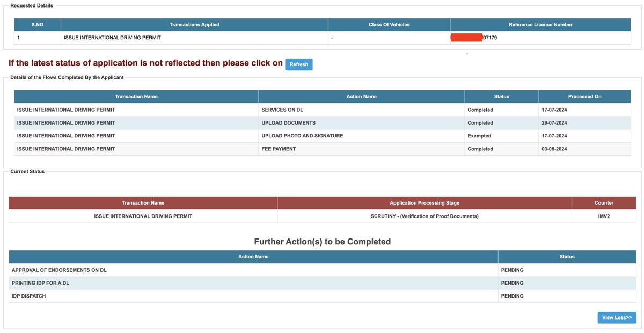Click processed date for SERVICES ON DL

[584, 110]
